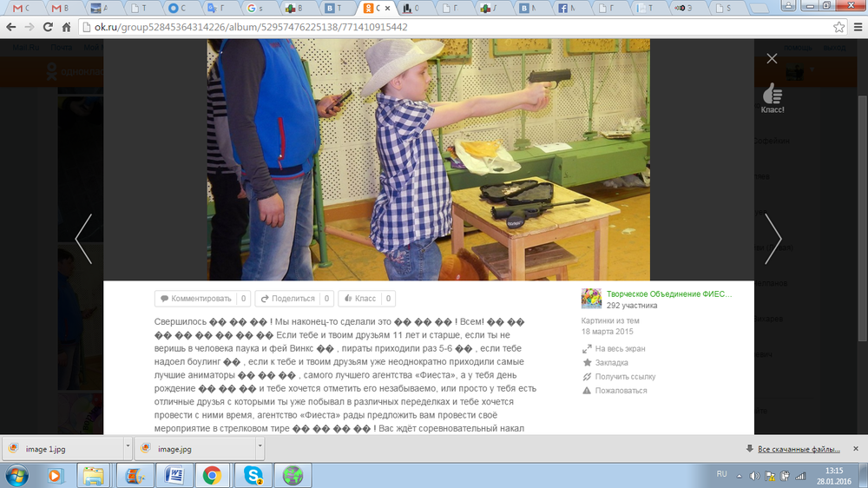Viewport: 868px width, 488px height.
Task: Click the thumbs-up Класс! icon
Action: [772, 95]
